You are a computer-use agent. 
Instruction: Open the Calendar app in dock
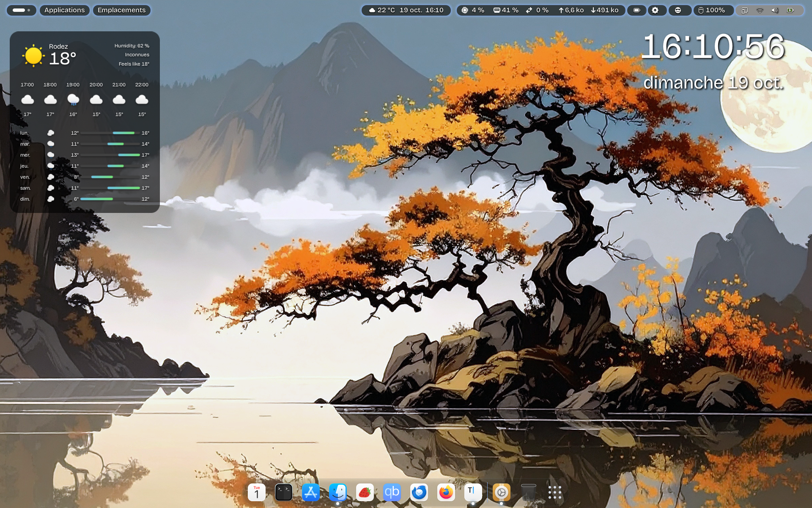tap(256, 492)
